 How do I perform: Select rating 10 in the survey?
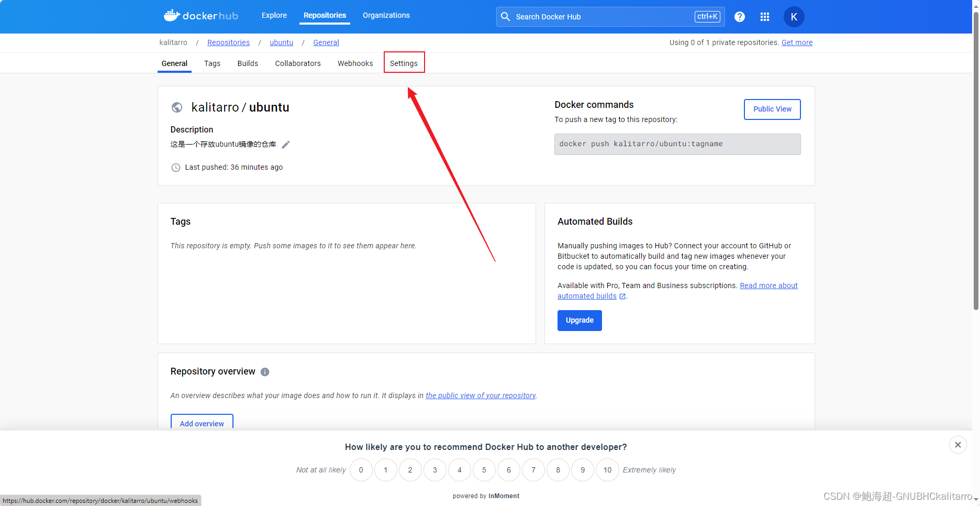click(607, 470)
